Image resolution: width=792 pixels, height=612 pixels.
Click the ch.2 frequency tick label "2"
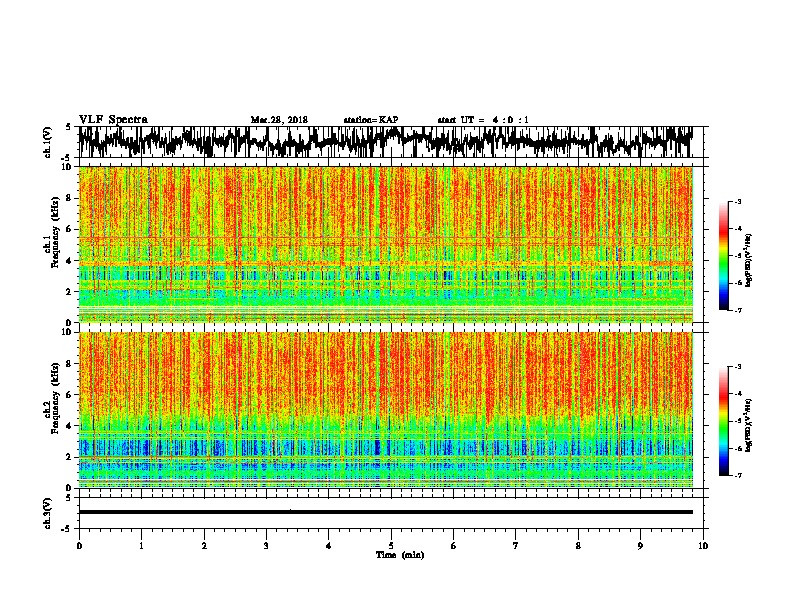point(70,457)
